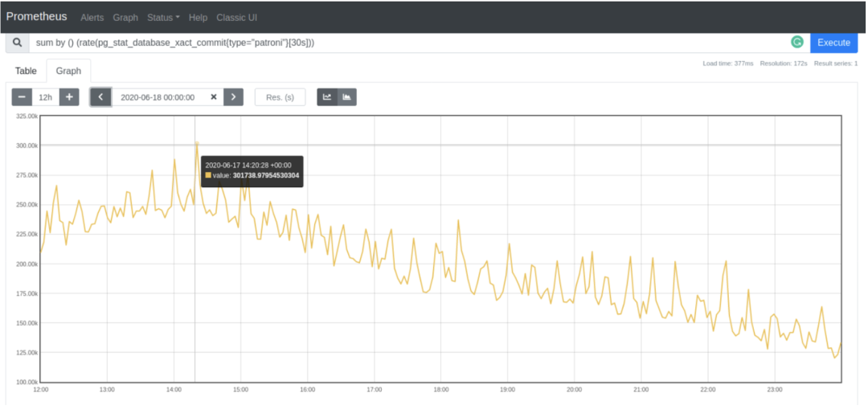Enable stacked area chart mode
The width and height of the screenshot is (868, 418).
[x=347, y=97]
